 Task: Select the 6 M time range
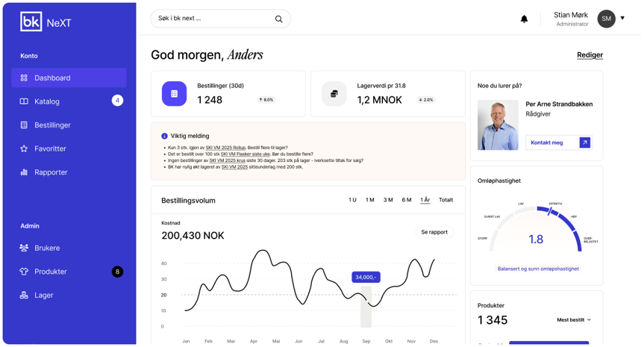click(407, 200)
